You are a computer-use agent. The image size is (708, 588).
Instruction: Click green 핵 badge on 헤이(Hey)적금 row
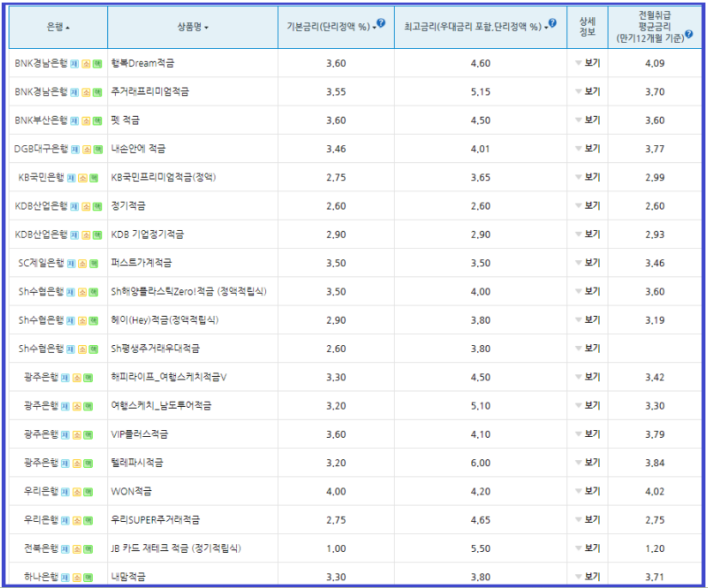[x=94, y=321]
